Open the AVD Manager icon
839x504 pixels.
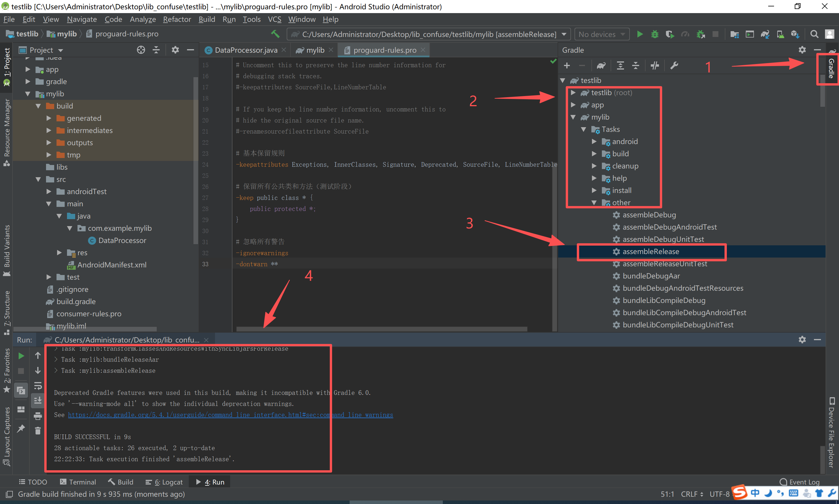coord(780,34)
